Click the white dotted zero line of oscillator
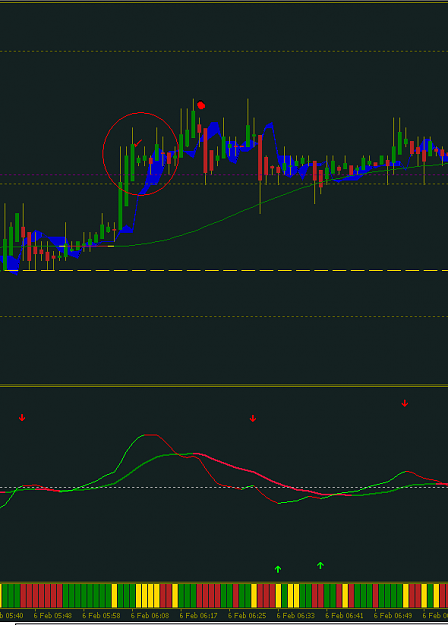 (224, 487)
